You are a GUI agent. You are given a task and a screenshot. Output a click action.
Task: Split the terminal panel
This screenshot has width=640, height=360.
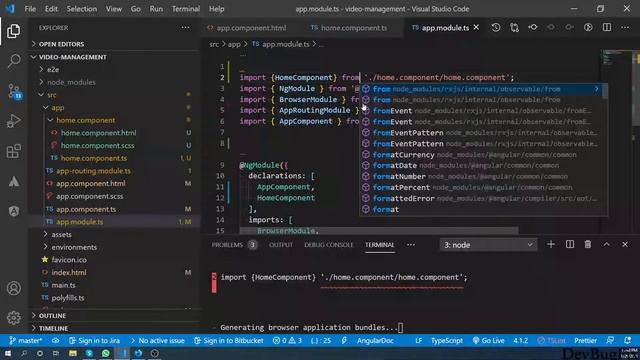pyautogui.click(x=570, y=244)
